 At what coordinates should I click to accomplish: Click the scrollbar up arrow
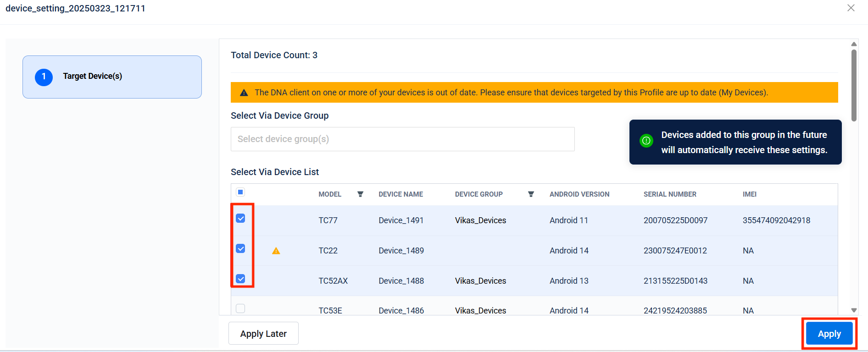(853, 44)
